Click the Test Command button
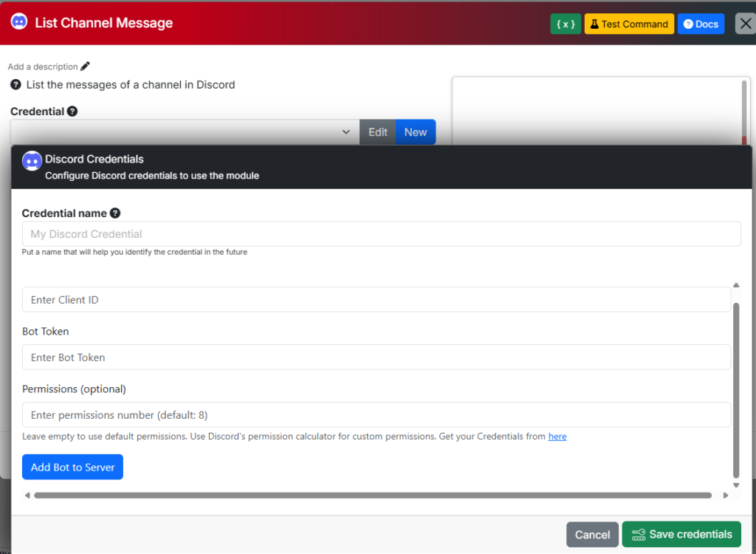This screenshot has width=756, height=554. pyautogui.click(x=629, y=24)
